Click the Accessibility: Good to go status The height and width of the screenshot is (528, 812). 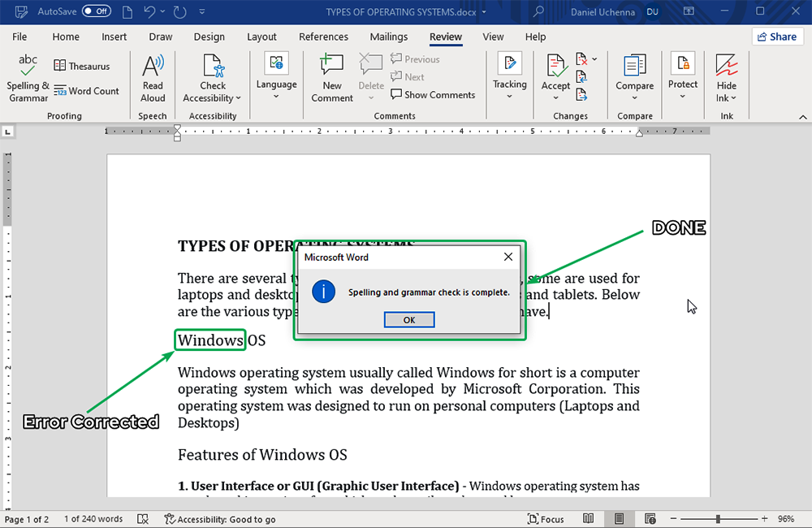click(219, 518)
